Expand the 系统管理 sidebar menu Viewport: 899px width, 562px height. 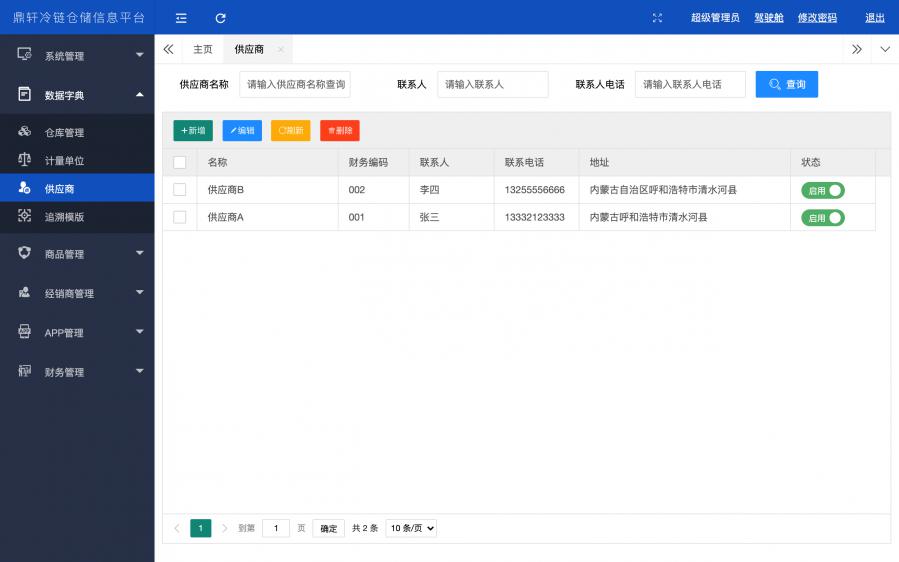pos(77,56)
